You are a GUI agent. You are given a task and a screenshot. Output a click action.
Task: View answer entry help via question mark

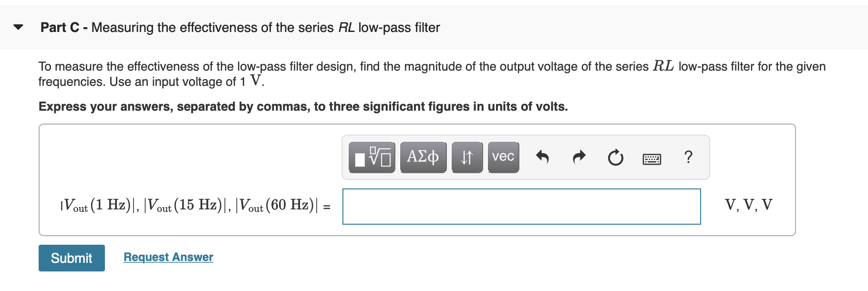click(688, 157)
